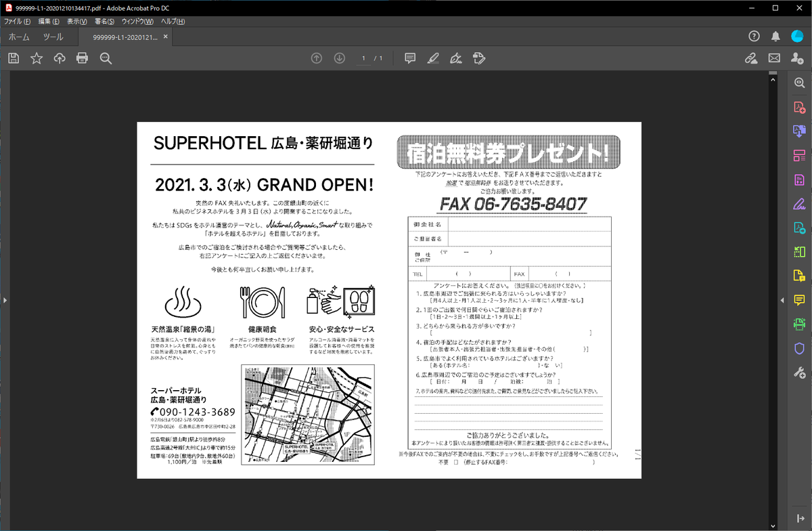The width and height of the screenshot is (812, 531).
Task: Open the 署名 menu
Action: 105,22
